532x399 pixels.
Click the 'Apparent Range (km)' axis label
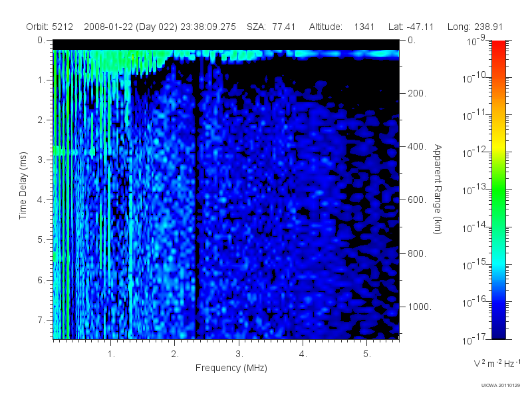438,189
